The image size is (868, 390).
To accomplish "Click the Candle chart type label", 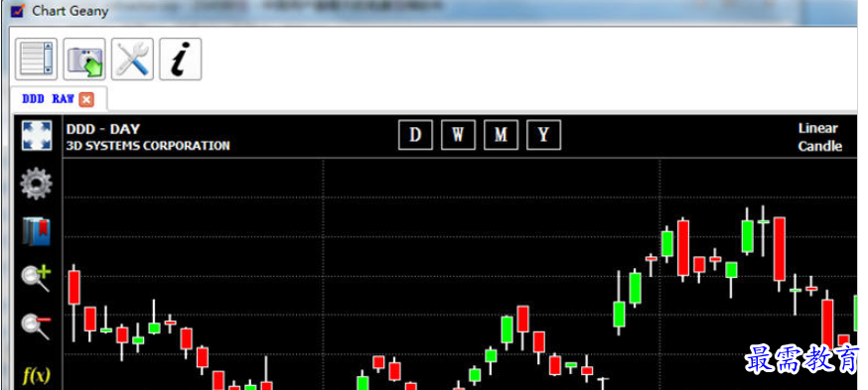I will click(820, 147).
